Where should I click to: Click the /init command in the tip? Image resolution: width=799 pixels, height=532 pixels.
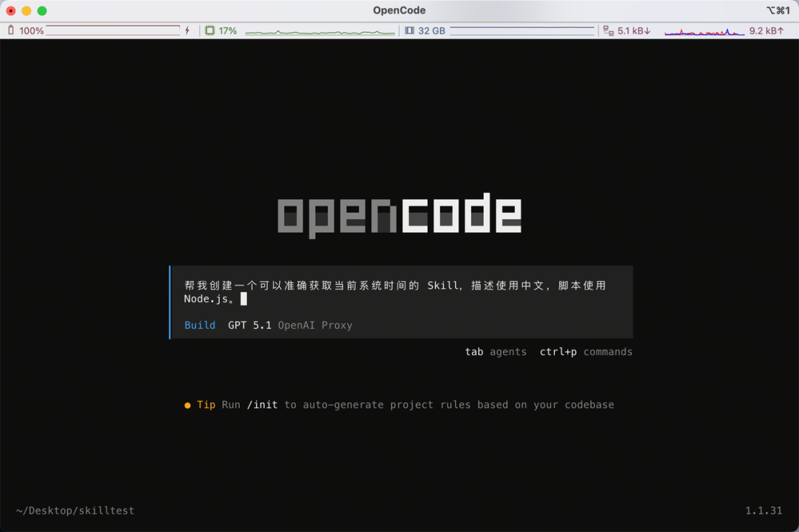coord(262,405)
